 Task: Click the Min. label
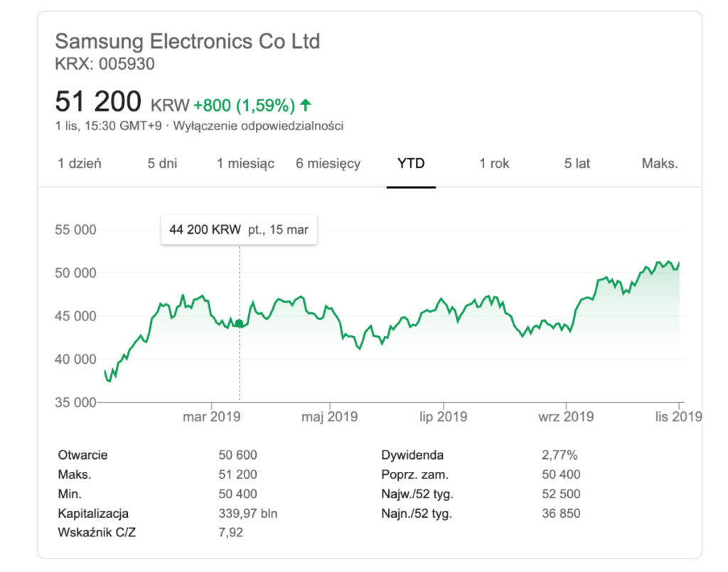(70, 494)
